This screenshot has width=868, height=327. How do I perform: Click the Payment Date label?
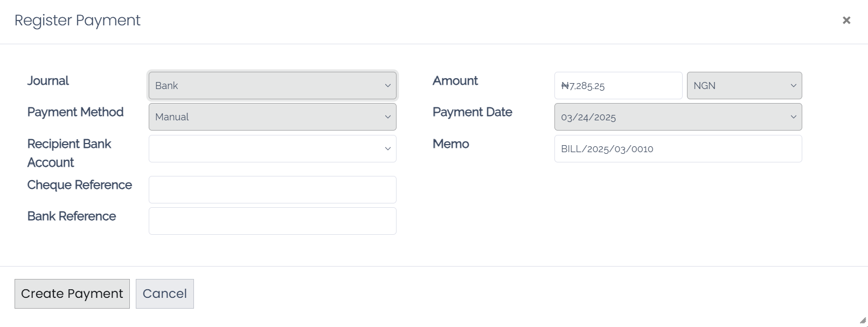(472, 112)
